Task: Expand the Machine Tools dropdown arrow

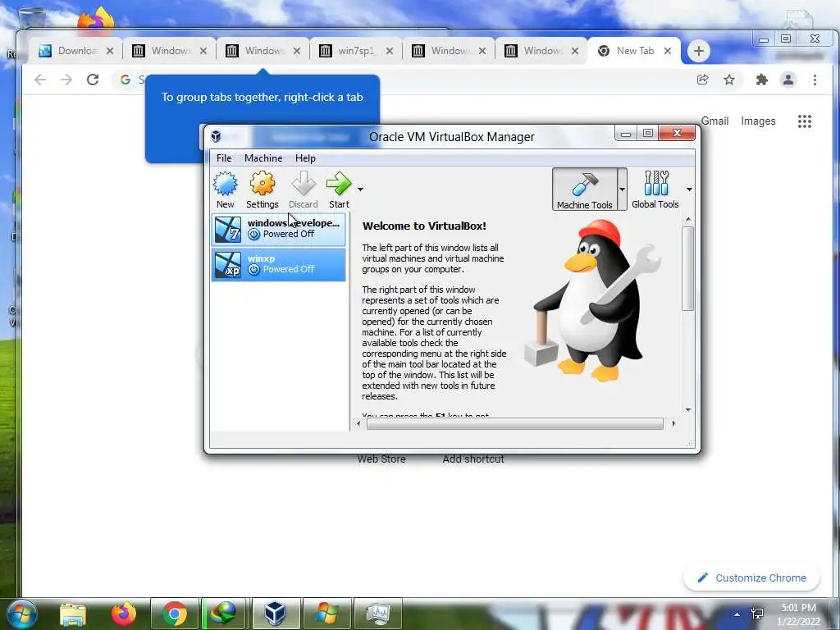Action: [622, 189]
